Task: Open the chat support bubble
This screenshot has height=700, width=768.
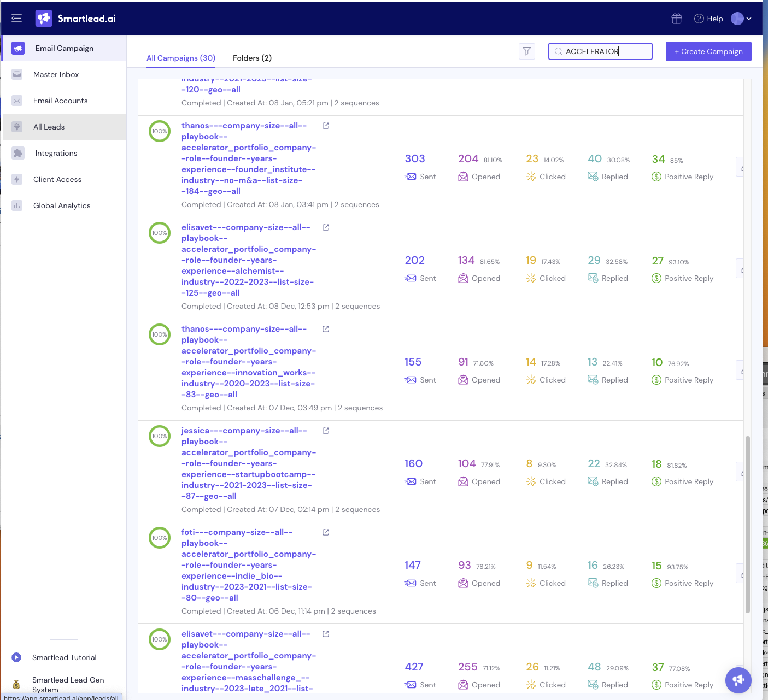Action: [x=738, y=680]
